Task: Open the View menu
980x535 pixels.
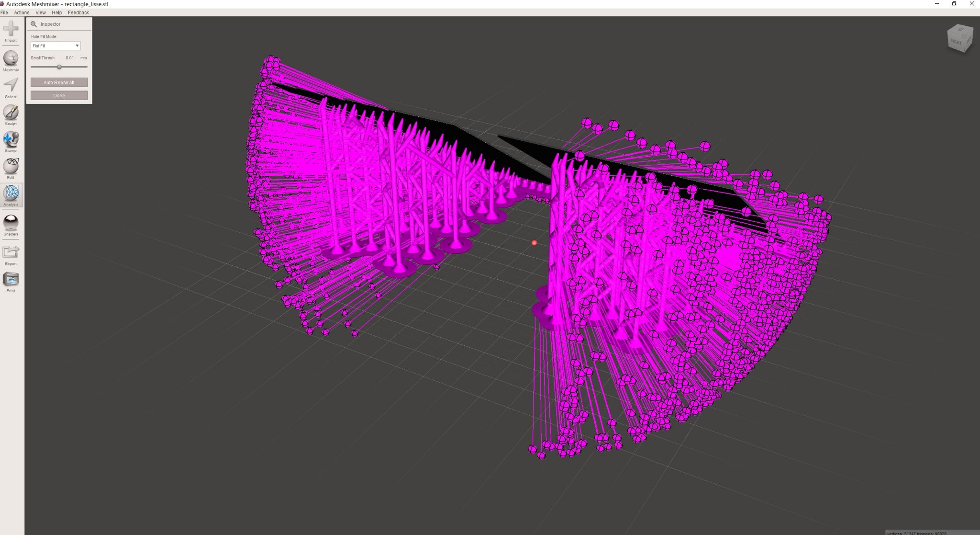Action: pyautogui.click(x=41, y=12)
